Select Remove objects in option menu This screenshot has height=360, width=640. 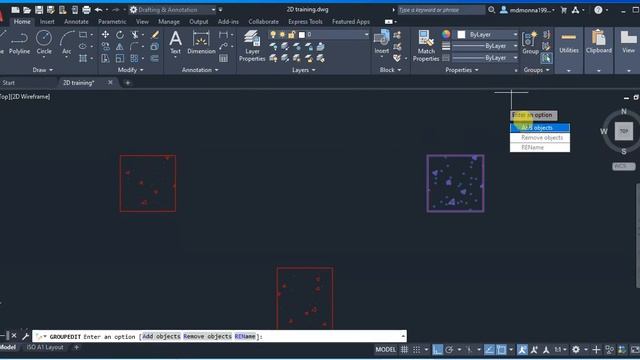[540, 138]
